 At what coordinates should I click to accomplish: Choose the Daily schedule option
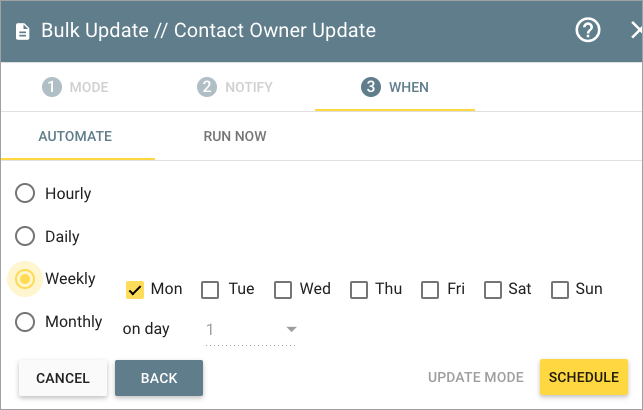[25, 237]
